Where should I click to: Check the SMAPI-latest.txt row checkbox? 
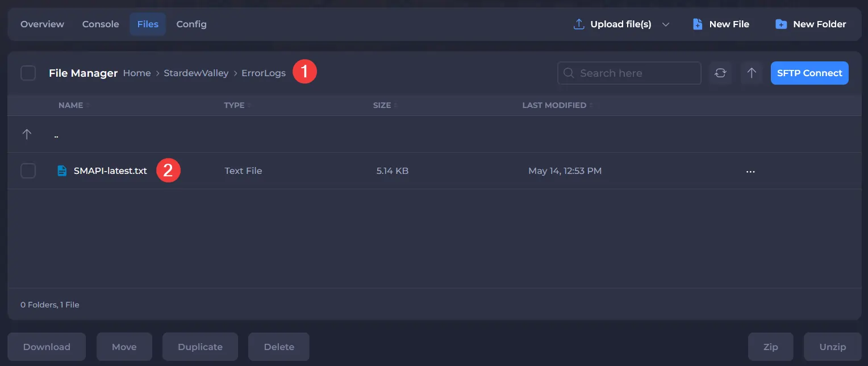pos(28,171)
